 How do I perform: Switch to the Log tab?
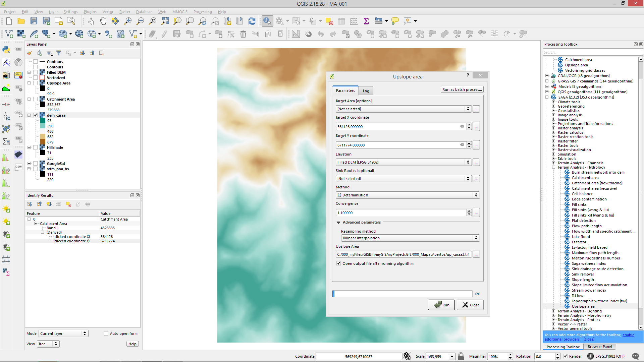(366, 91)
